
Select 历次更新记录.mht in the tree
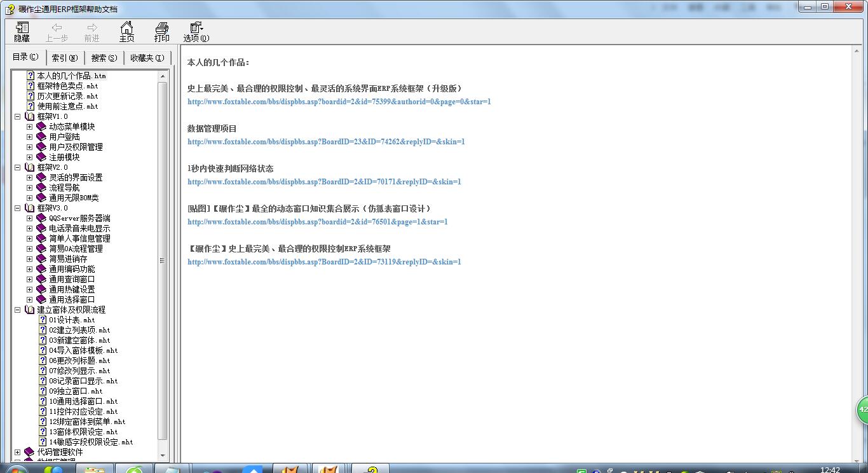(x=67, y=96)
